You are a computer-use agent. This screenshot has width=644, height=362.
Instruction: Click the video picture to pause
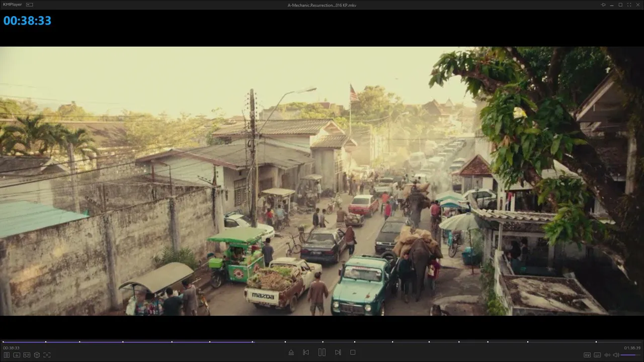coord(322,181)
